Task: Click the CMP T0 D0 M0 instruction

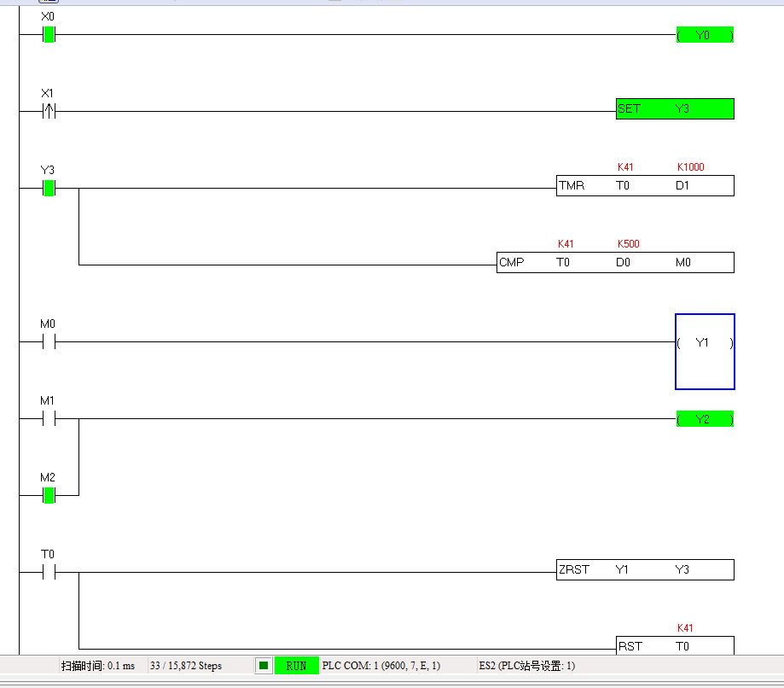Action: (614, 263)
